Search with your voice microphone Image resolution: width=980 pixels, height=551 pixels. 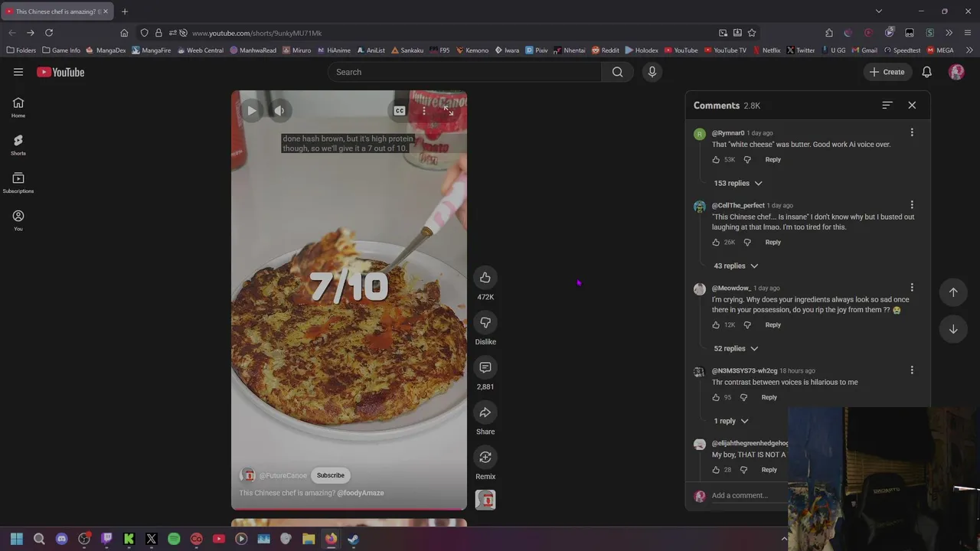652,72
